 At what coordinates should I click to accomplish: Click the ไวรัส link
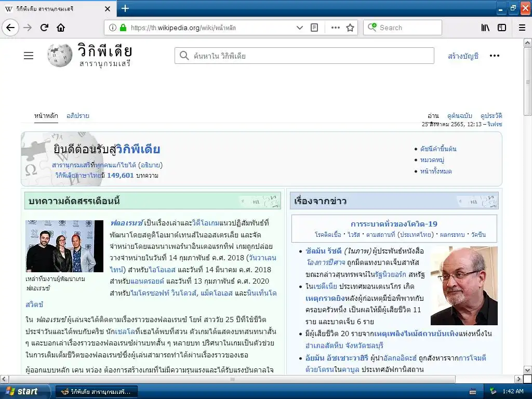[x=353, y=235]
